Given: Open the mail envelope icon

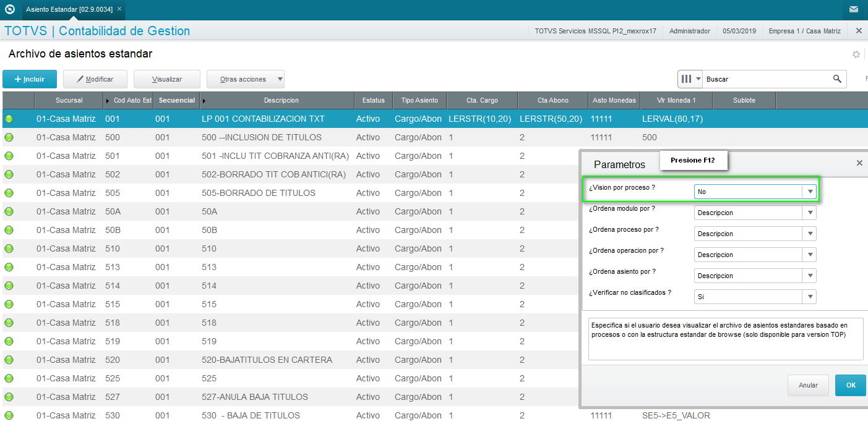Looking at the screenshot, I should tap(854, 9).
